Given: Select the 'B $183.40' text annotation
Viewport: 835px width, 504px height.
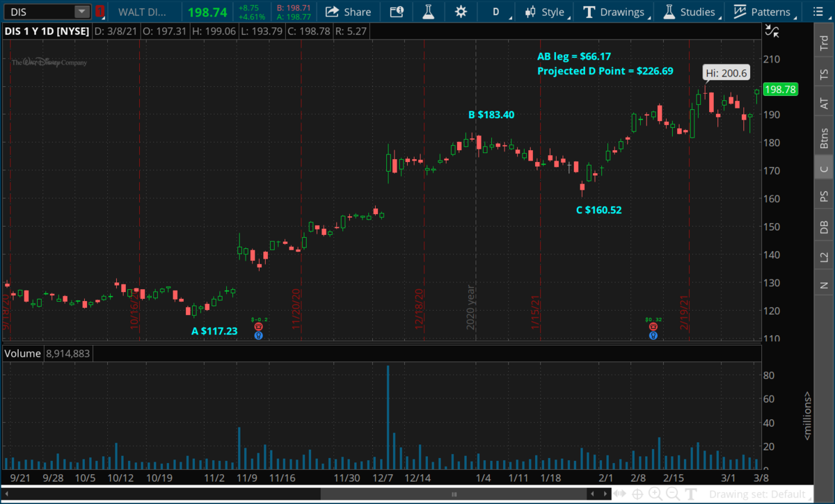Looking at the screenshot, I should (x=491, y=115).
